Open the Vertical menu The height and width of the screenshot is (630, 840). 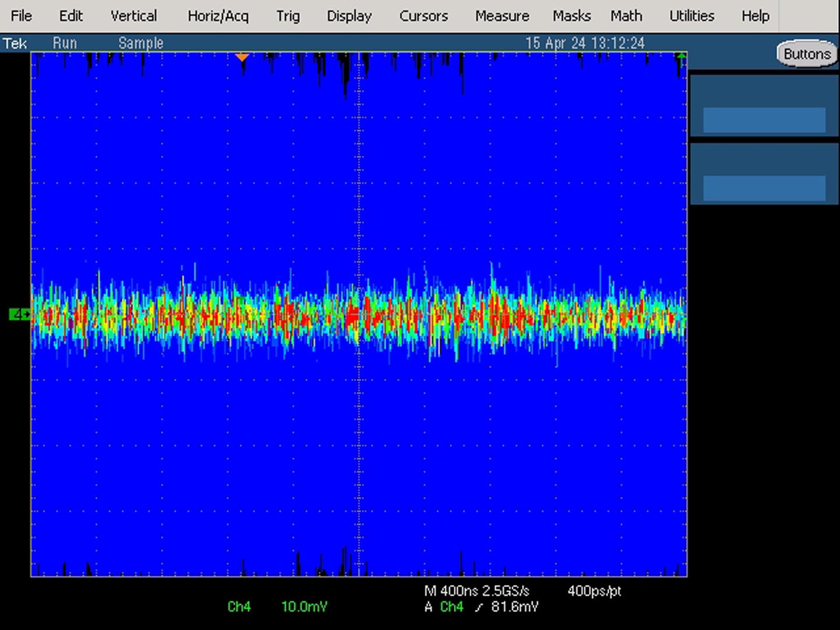tap(134, 16)
